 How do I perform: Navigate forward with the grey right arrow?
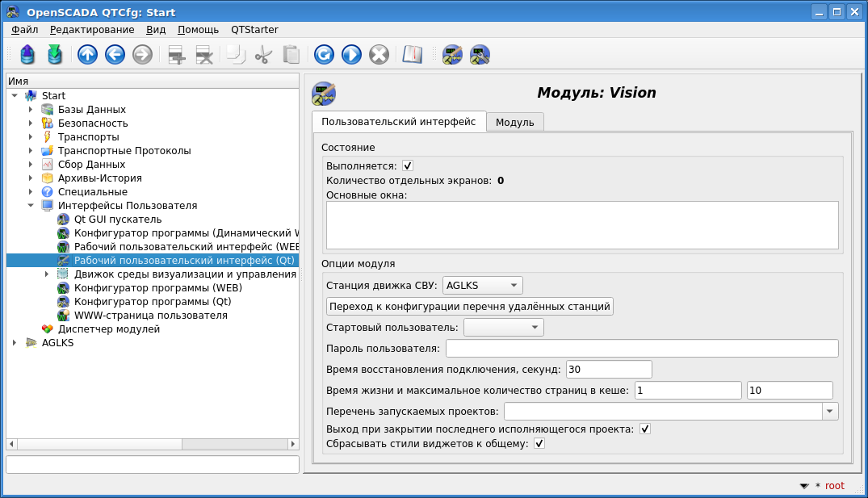pyautogui.click(x=142, y=55)
